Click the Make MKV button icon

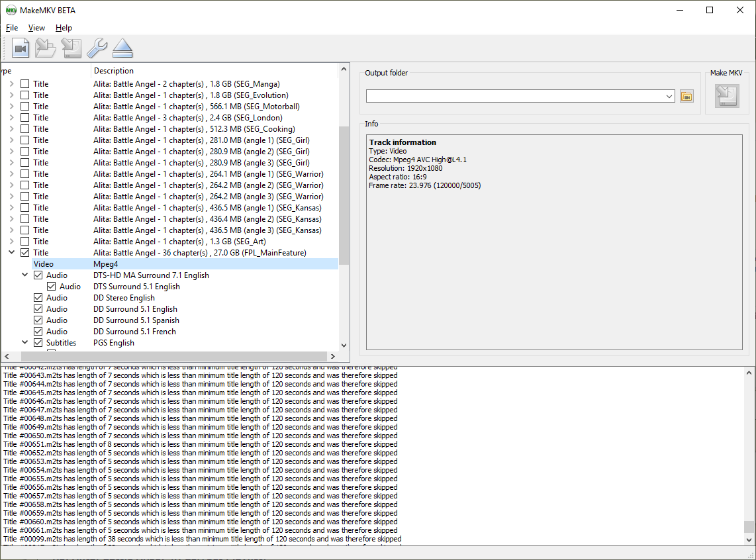727,96
